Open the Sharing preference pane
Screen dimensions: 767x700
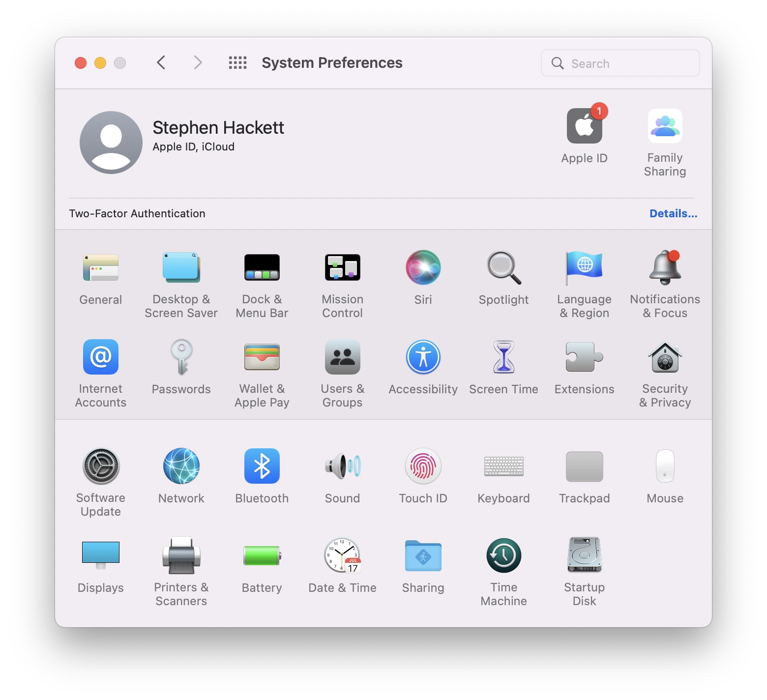tap(423, 555)
